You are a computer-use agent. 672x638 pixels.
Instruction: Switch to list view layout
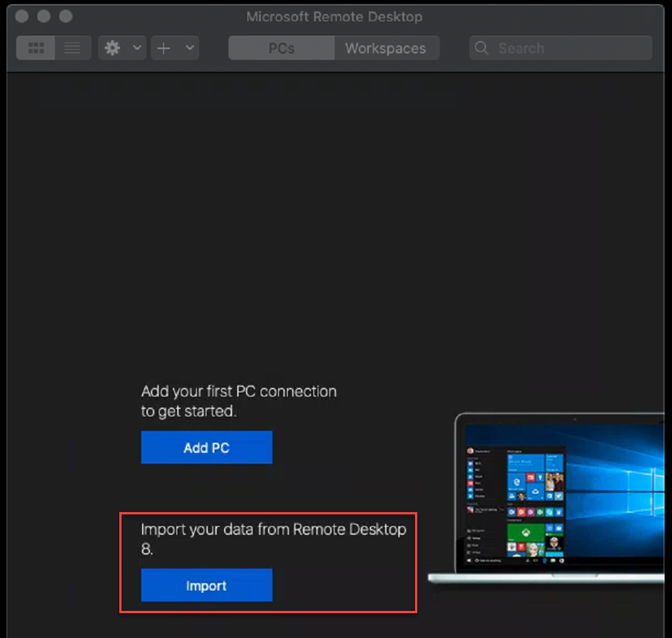[x=72, y=48]
